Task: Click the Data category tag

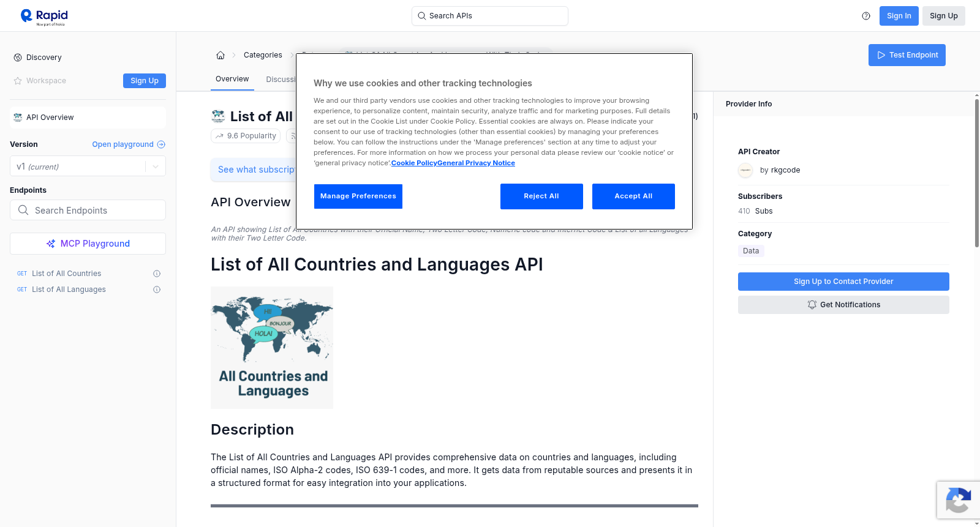Action: [x=751, y=251]
